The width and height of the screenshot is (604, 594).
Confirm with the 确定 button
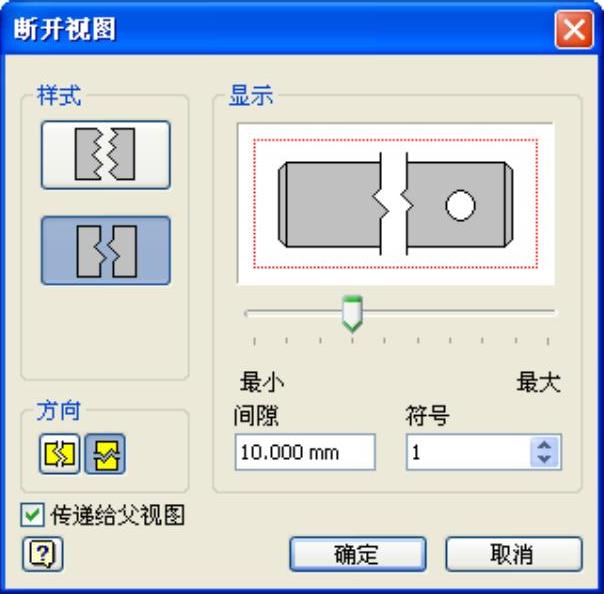pyautogui.click(x=358, y=554)
